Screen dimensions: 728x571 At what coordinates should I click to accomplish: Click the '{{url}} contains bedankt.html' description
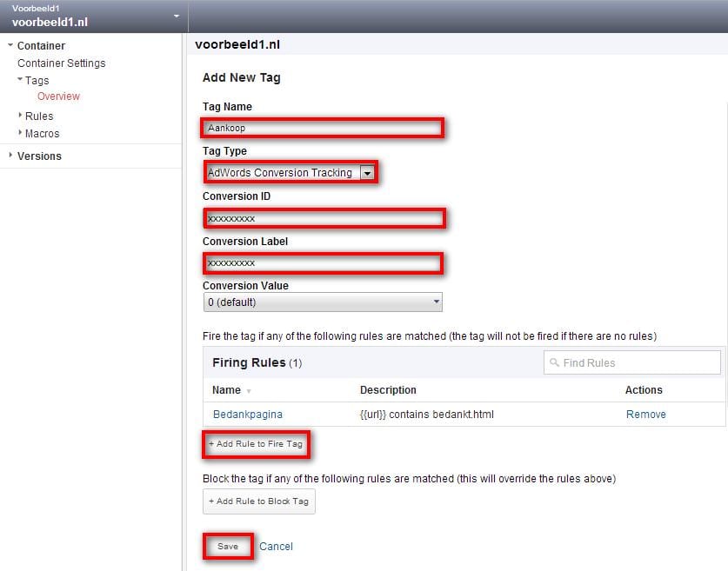(x=427, y=415)
